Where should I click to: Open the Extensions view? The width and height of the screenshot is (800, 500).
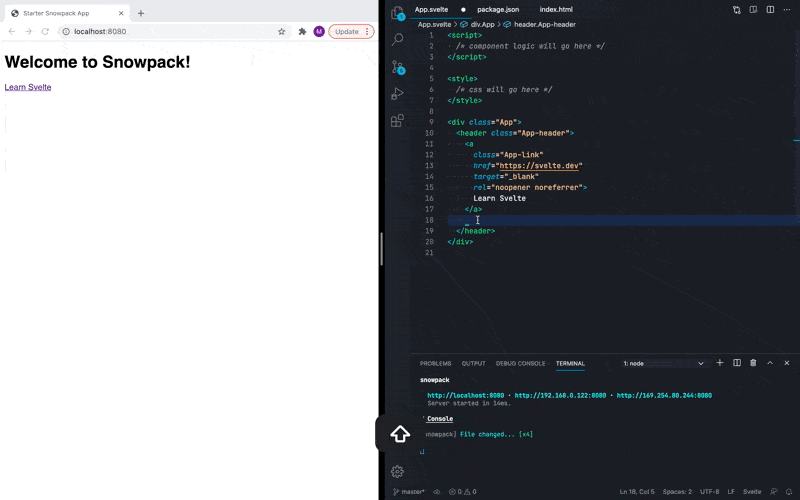pos(397,120)
